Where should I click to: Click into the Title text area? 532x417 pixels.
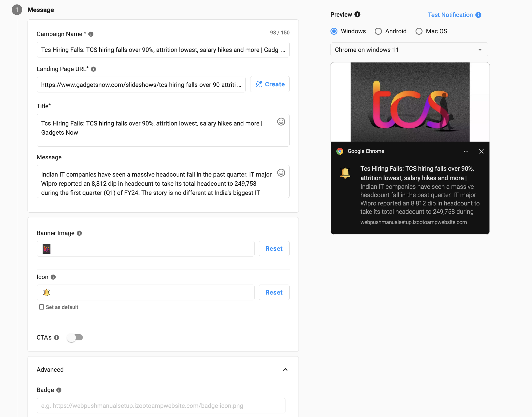coord(163,130)
